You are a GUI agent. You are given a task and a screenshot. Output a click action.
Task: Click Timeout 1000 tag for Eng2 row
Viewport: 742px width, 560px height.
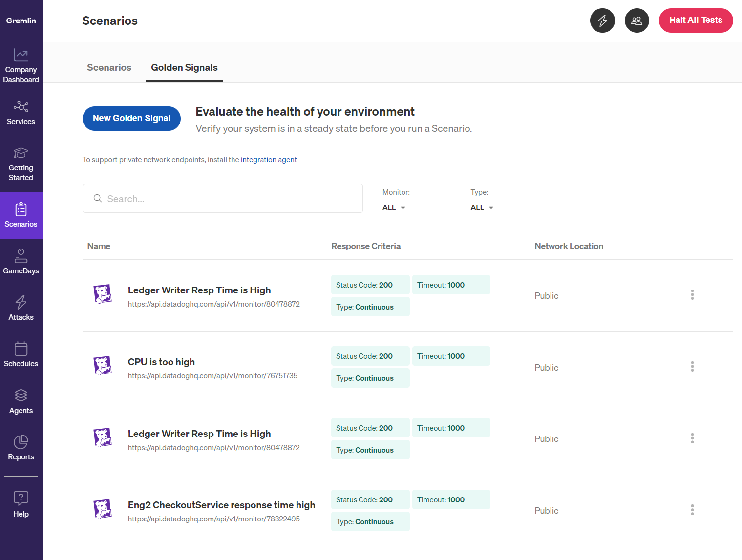(x=451, y=499)
